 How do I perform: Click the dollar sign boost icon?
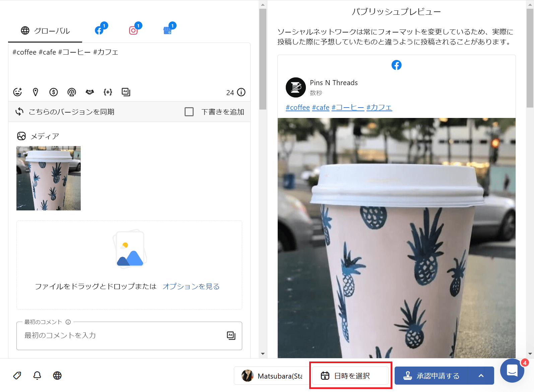[x=54, y=92]
